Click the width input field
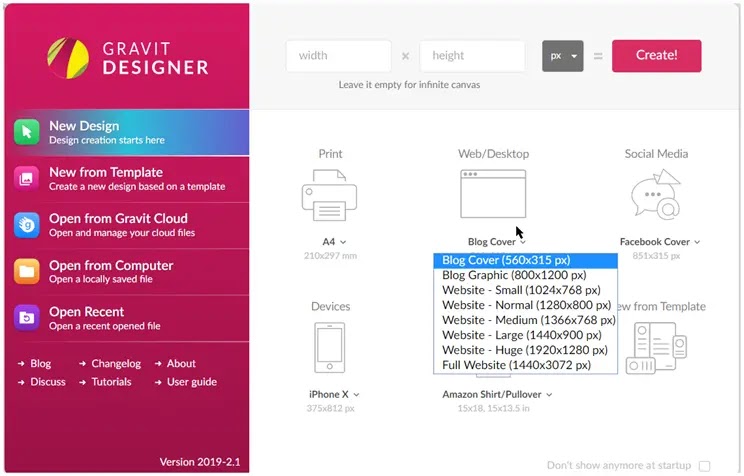 [338, 56]
